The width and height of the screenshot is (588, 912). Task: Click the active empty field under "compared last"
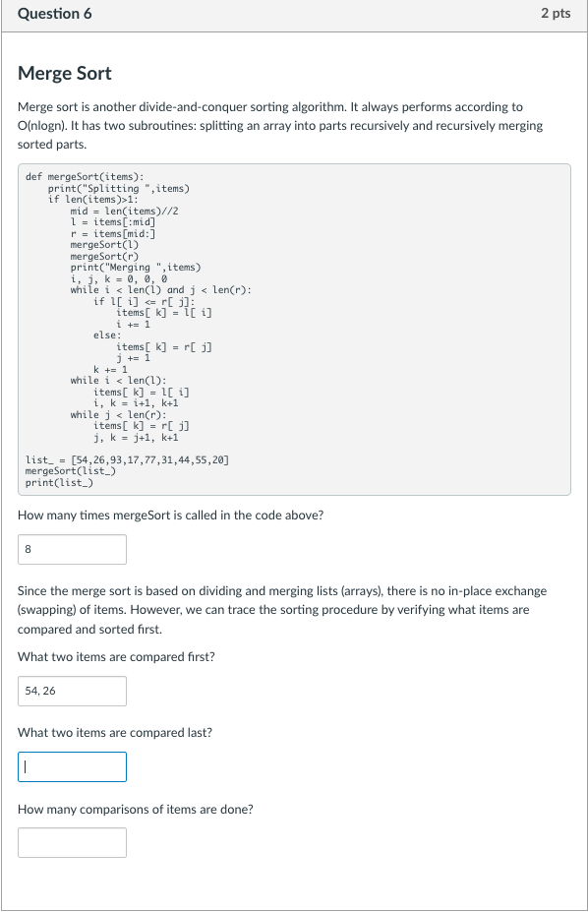(x=71, y=766)
